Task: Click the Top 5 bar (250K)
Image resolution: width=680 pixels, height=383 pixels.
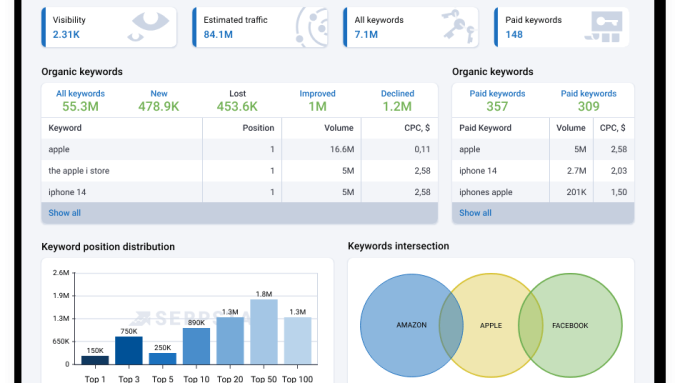Action: [163, 358]
